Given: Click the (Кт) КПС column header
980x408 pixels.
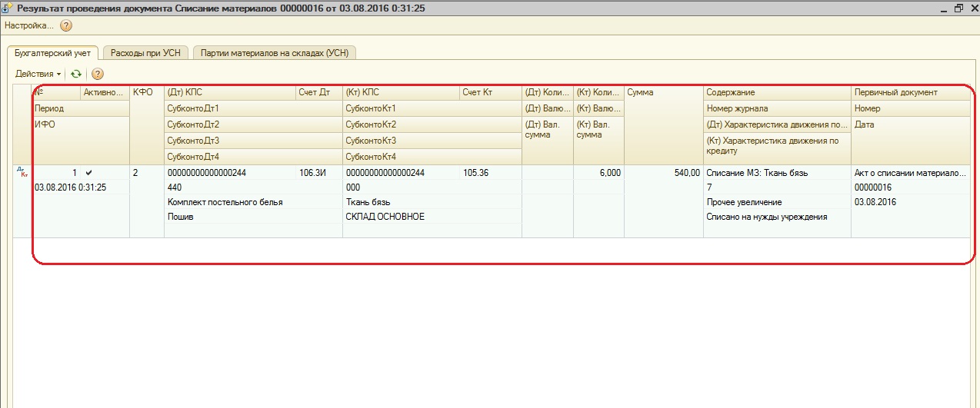Looking at the screenshot, I should pos(402,92).
